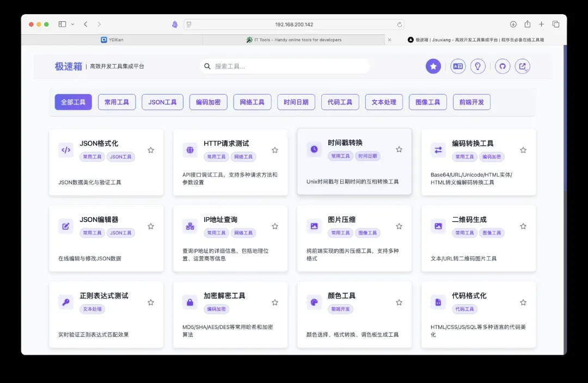
Task: Favorite the 时间戳转换 tool star
Action: coord(399,149)
